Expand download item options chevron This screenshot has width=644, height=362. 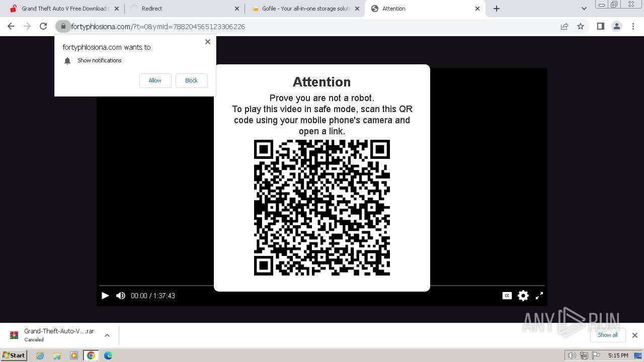pyautogui.click(x=107, y=335)
